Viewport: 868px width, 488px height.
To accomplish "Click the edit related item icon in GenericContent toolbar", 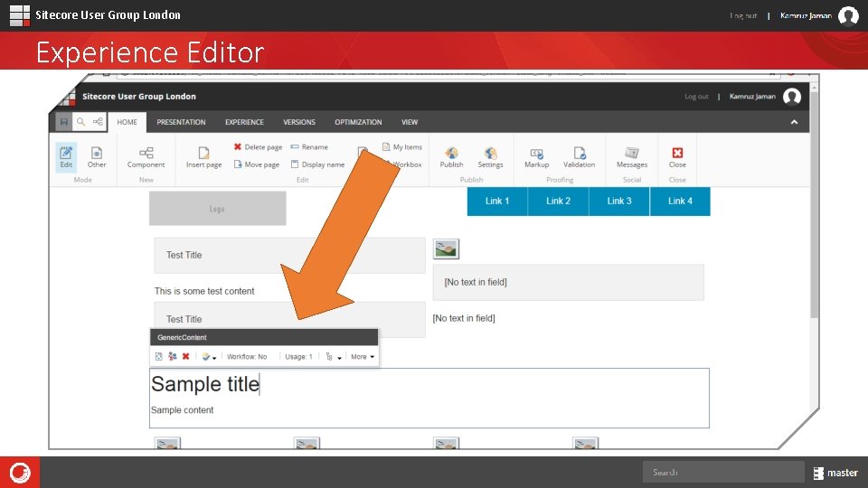I will click(159, 357).
